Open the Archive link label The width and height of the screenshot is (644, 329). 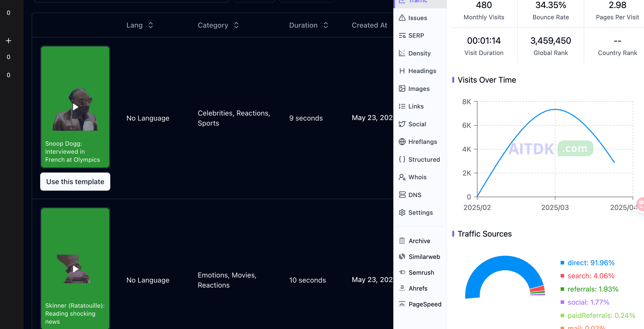click(x=419, y=241)
